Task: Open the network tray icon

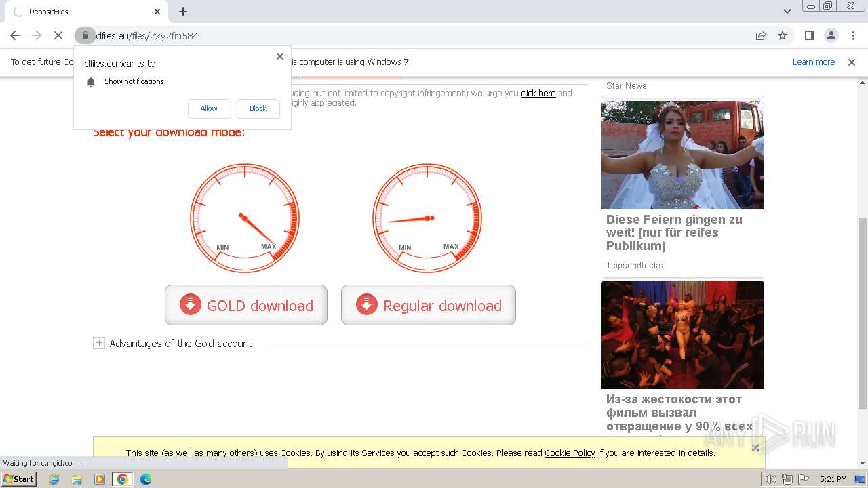Action: click(x=787, y=479)
